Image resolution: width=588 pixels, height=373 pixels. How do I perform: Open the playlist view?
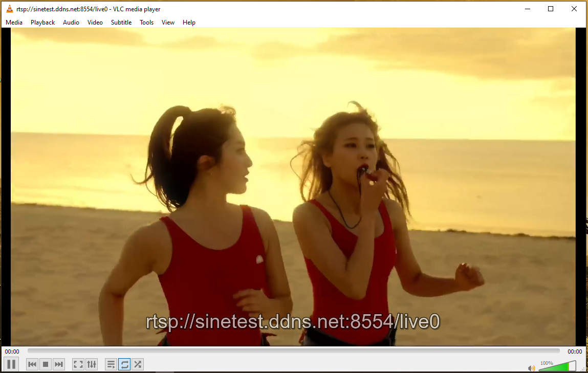(x=111, y=364)
